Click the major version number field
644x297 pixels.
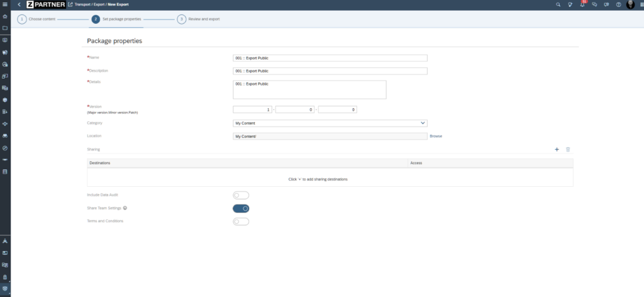(252, 109)
